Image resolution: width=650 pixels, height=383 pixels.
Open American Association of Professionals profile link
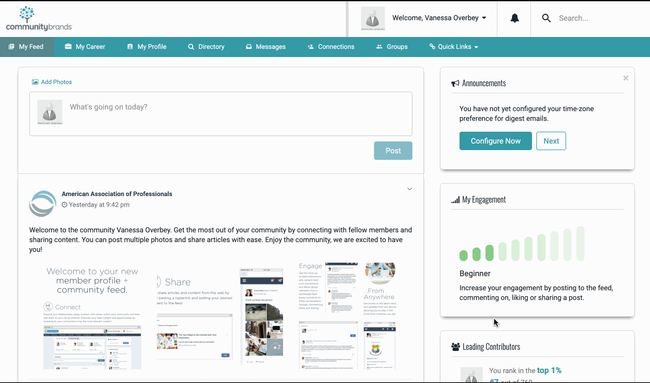[x=117, y=194]
